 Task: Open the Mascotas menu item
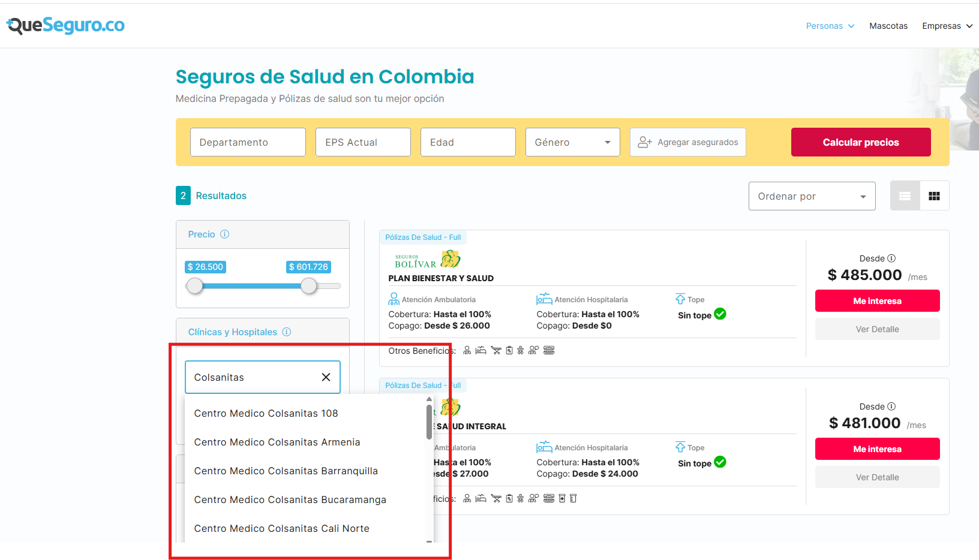[x=888, y=26]
